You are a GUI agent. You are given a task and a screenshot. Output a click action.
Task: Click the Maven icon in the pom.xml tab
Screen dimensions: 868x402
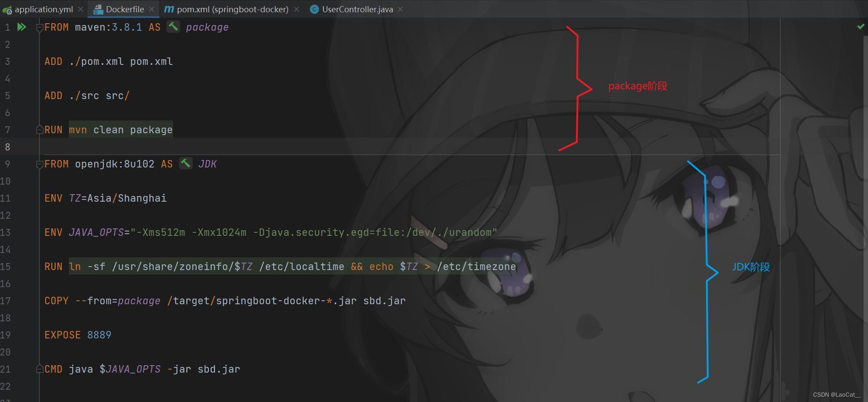(x=169, y=9)
